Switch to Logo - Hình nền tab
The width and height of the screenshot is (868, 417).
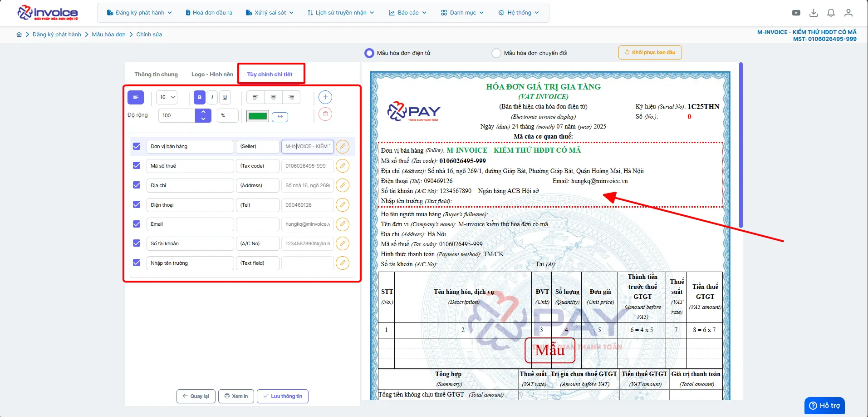pos(212,74)
